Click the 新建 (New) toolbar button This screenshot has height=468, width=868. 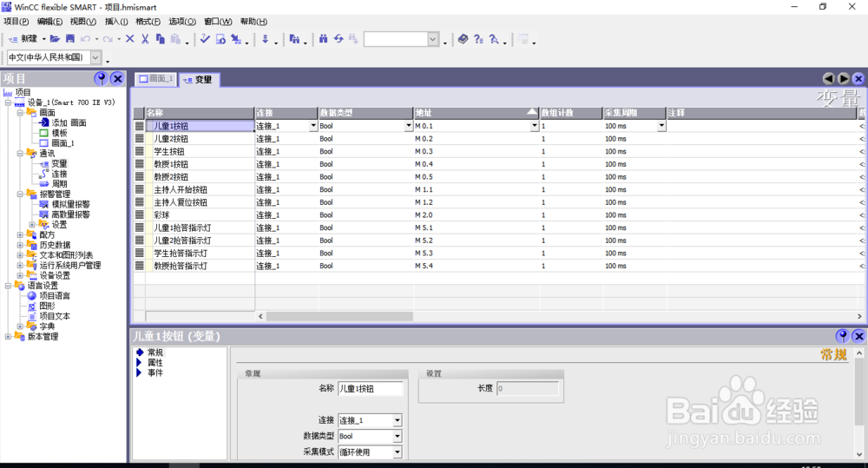point(23,39)
